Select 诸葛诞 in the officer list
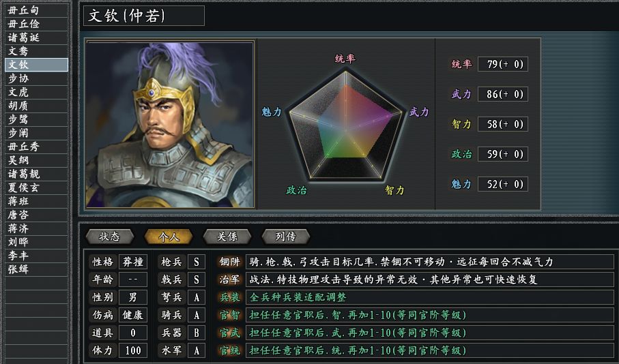 35,37
